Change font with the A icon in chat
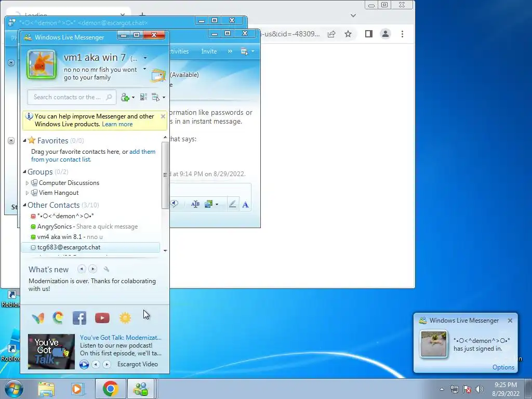532x399 pixels. click(x=245, y=205)
